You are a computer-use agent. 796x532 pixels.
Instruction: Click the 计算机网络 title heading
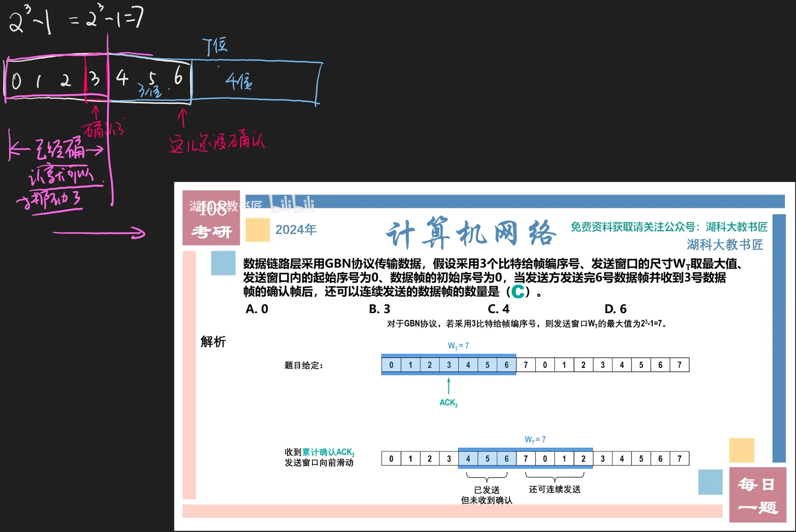click(x=470, y=232)
